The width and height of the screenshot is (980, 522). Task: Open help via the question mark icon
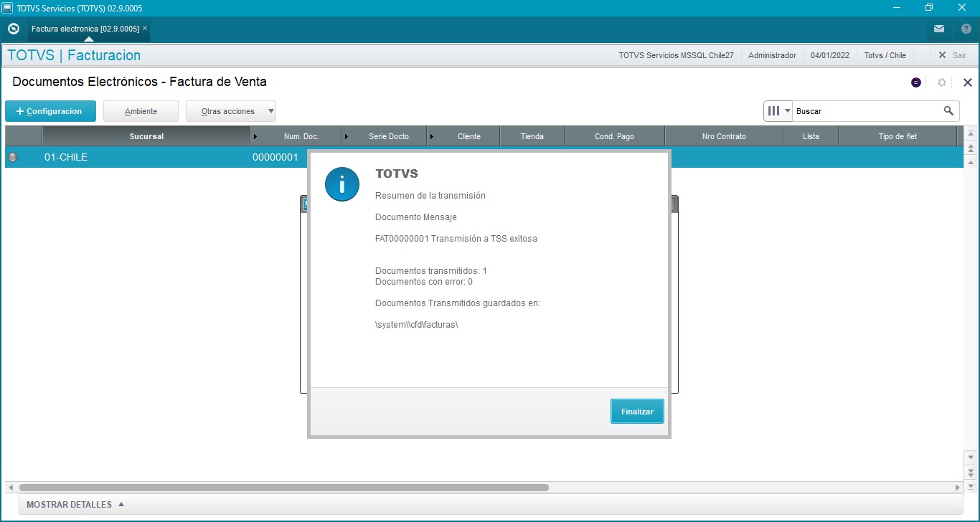(966, 29)
